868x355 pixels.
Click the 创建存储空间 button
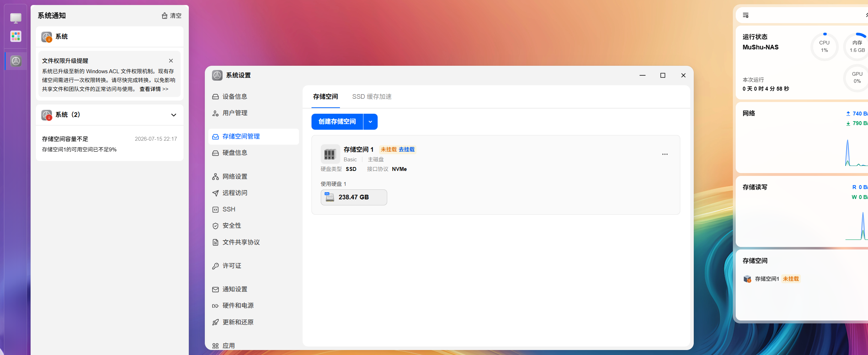(337, 122)
